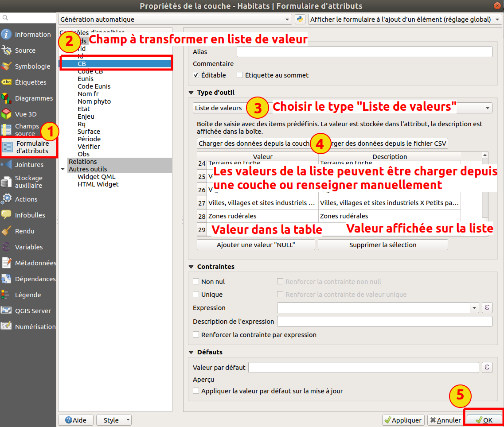Screen dimensions: 504x427
Task: Open the Génération automatique layout dropdown
Action: click(x=175, y=19)
